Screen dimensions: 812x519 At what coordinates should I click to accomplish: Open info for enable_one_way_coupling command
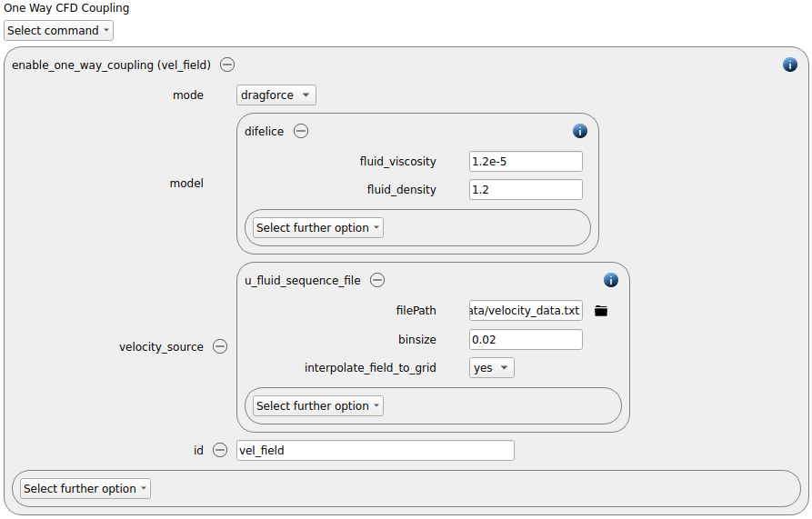790,65
